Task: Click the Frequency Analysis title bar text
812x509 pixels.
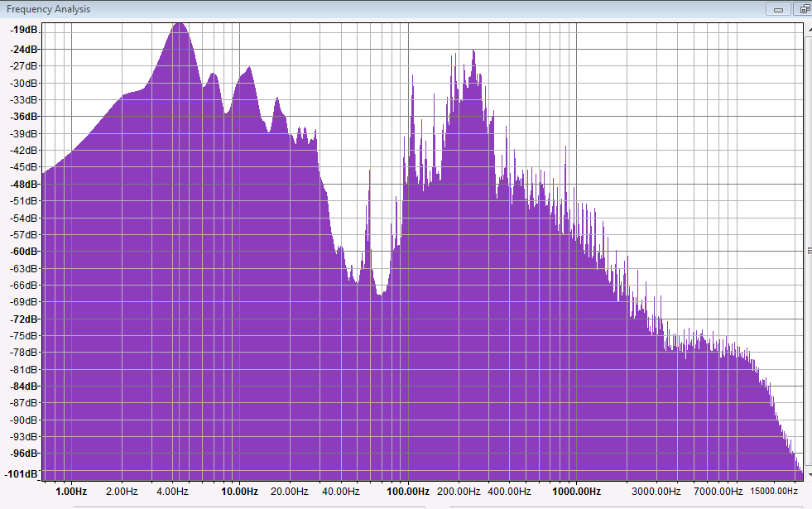Action: point(49,9)
